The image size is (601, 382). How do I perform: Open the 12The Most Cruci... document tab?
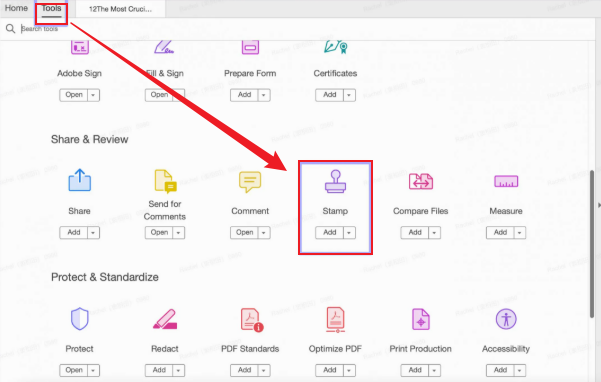(120, 9)
